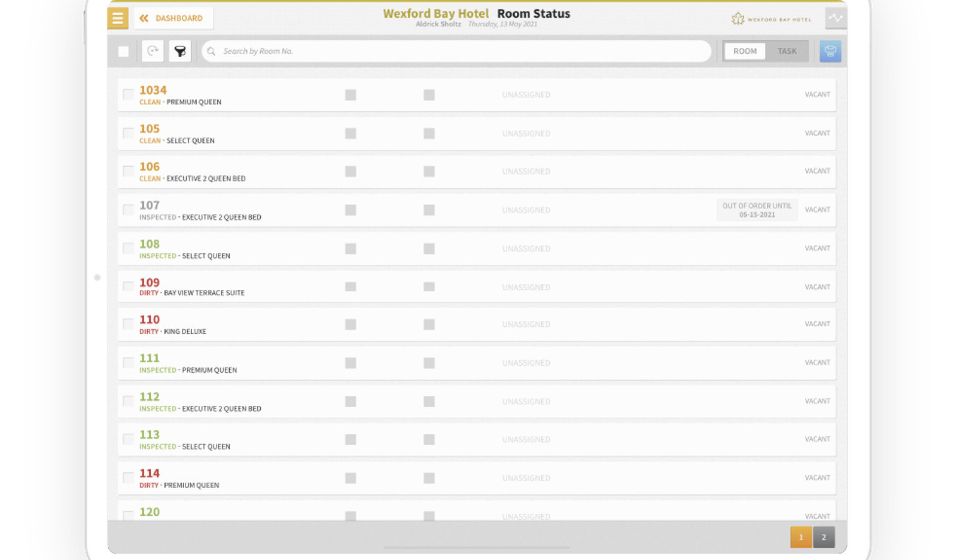Open the hamburger menu
Viewport: 957px width, 560px height.
pyautogui.click(x=118, y=19)
